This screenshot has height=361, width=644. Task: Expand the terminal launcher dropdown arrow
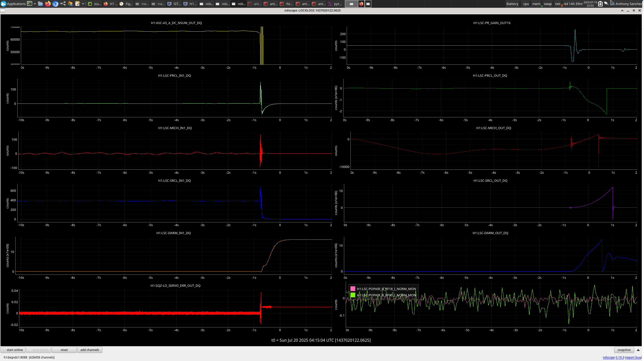[35, 4]
